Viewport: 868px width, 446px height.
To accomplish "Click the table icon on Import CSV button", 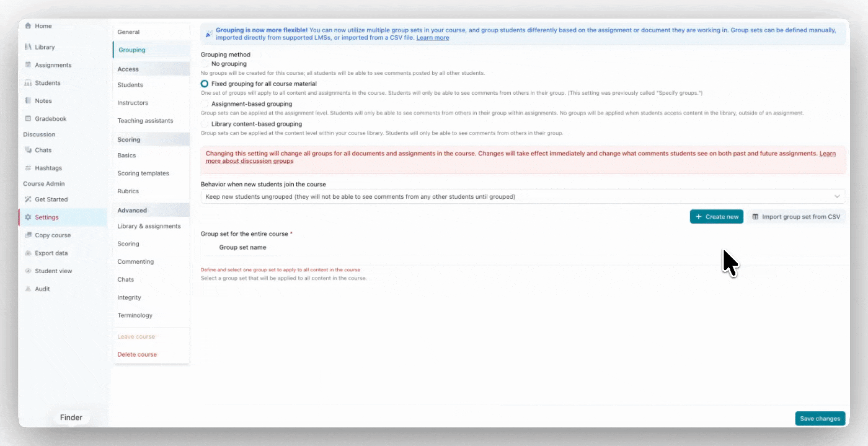I will pyautogui.click(x=755, y=217).
